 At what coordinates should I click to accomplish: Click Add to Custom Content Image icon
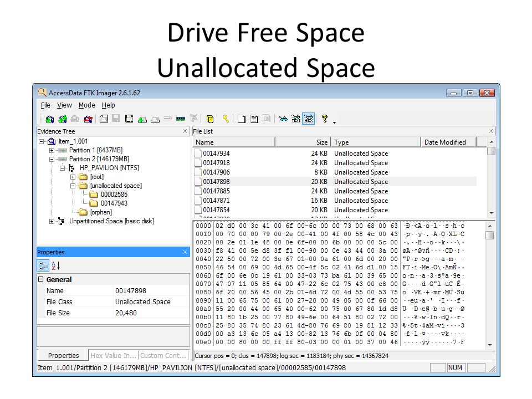(142, 119)
